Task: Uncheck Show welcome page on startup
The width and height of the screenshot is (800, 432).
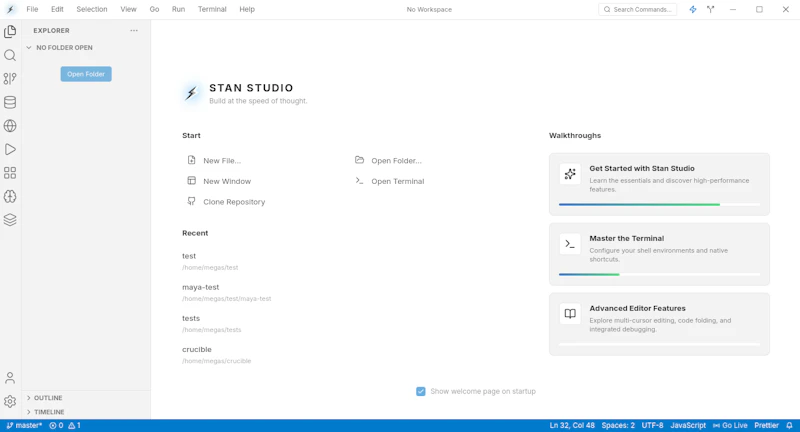Action: [420, 391]
